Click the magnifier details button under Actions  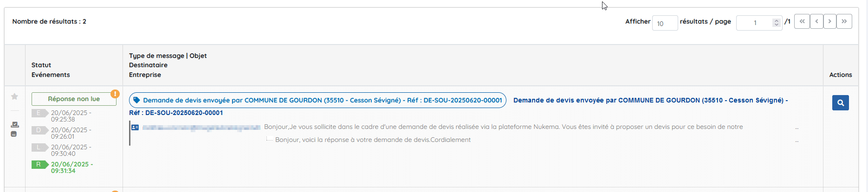click(841, 102)
